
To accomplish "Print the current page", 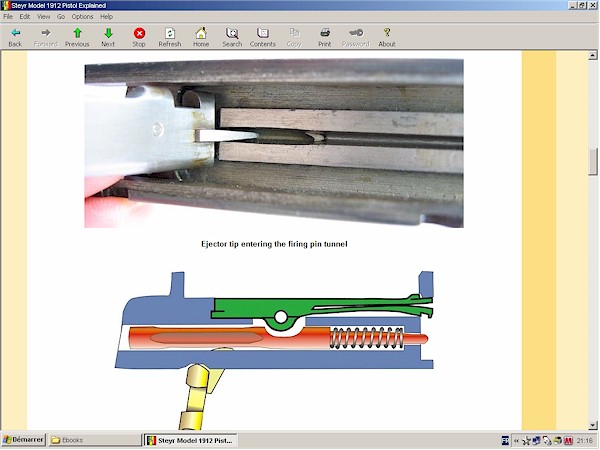I will tap(324, 38).
